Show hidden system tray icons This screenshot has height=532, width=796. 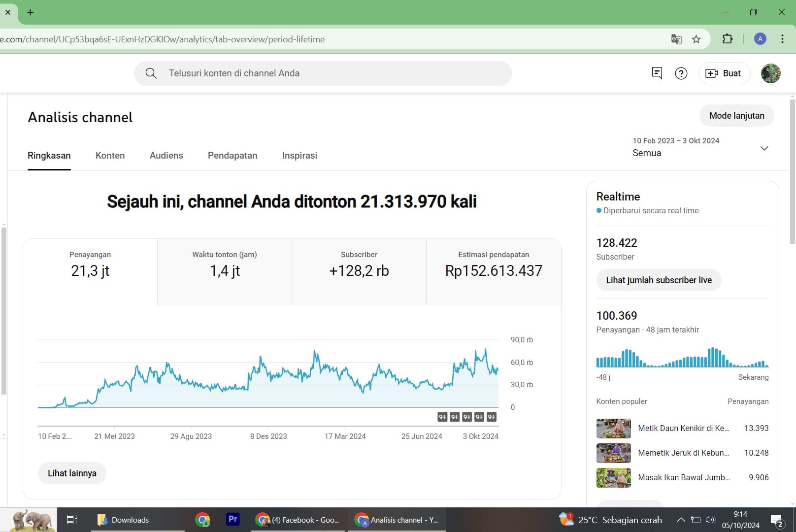681,520
